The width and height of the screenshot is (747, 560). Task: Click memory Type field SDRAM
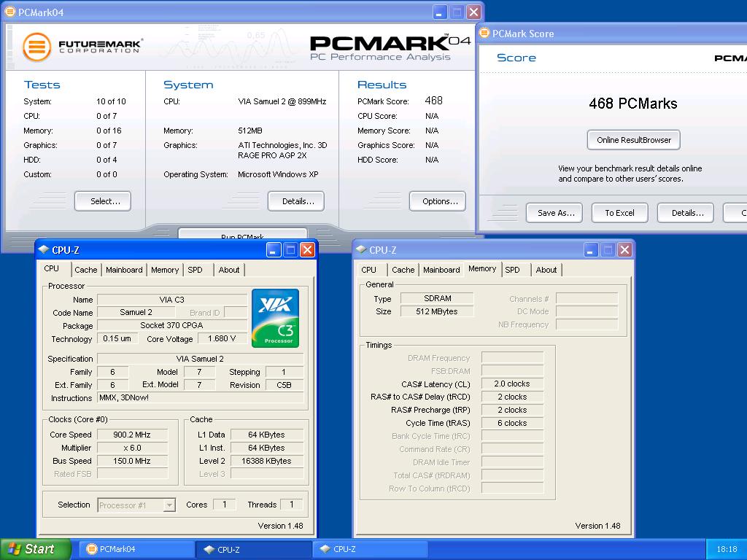click(437, 298)
